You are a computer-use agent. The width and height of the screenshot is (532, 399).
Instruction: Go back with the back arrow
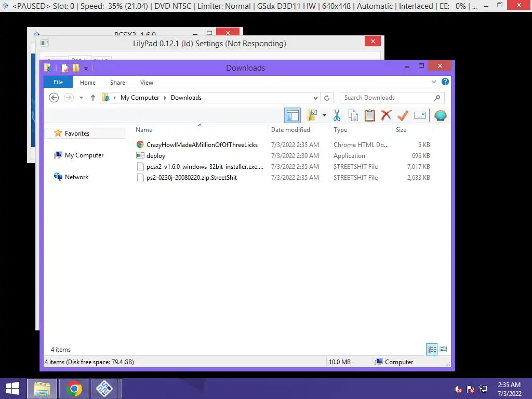54,98
